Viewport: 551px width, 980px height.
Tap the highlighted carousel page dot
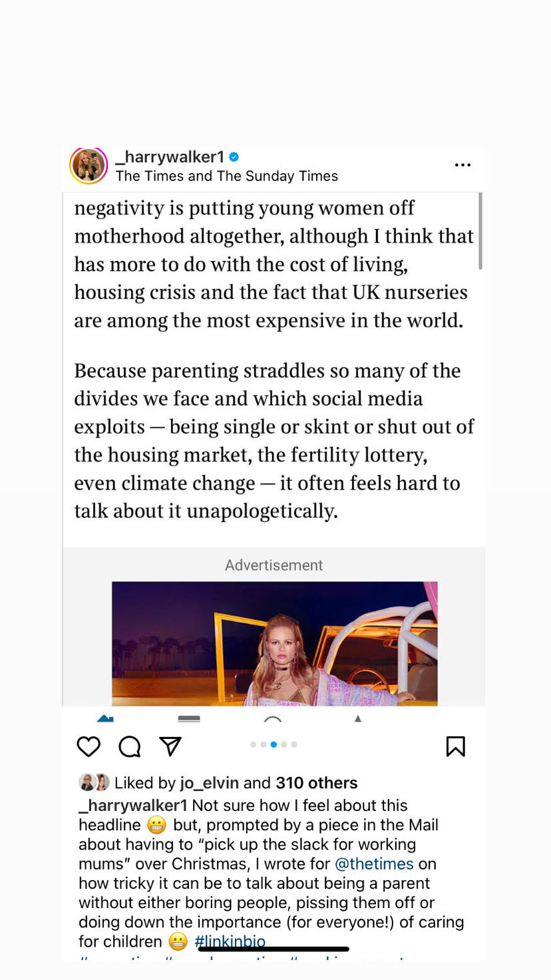[274, 744]
